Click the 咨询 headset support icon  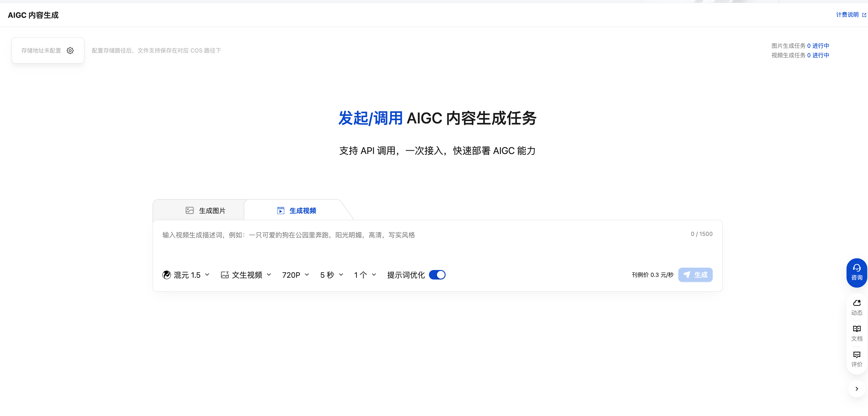pyautogui.click(x=856, y=268)
